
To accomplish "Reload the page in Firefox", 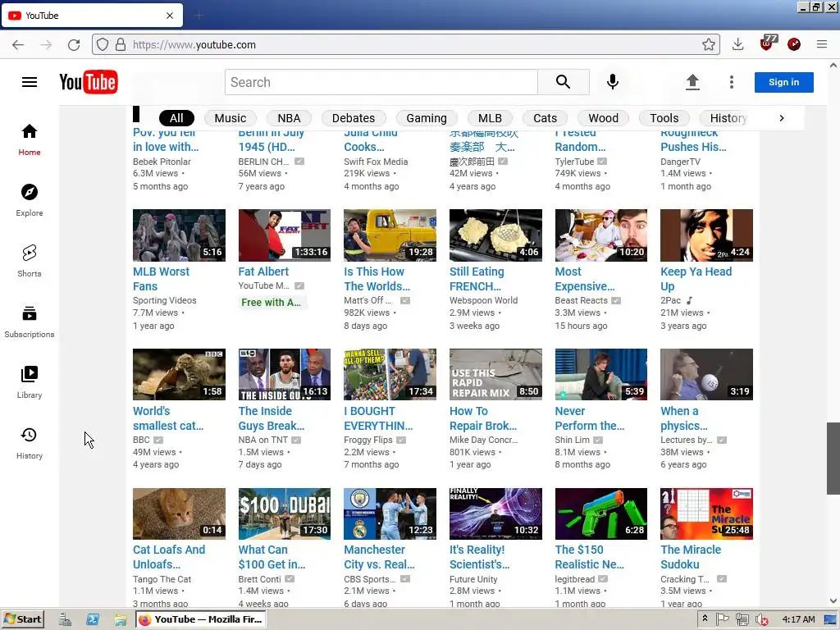I will point(74,45).
